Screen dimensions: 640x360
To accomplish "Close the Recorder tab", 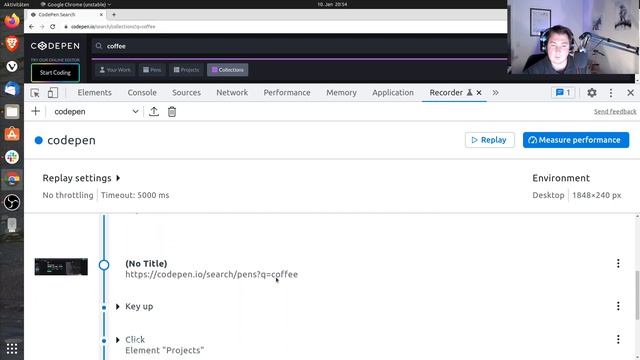I will click(479, 93).
